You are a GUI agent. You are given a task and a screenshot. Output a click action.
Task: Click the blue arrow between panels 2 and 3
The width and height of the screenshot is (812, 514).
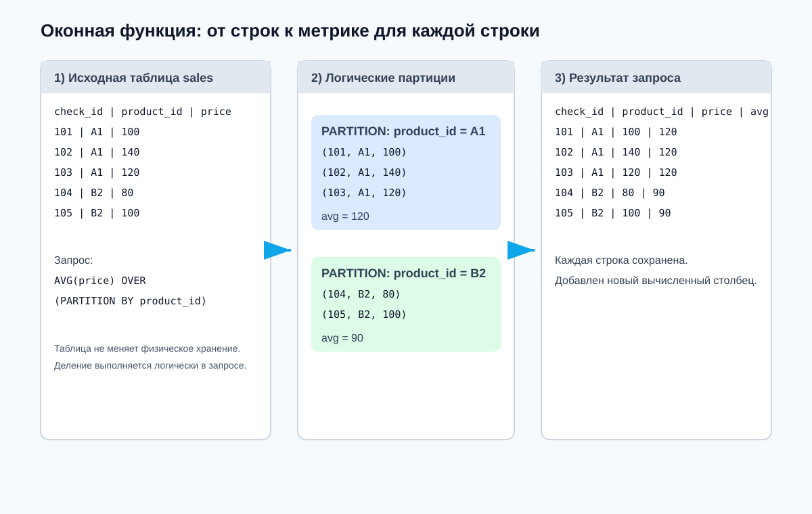[518, 250]
